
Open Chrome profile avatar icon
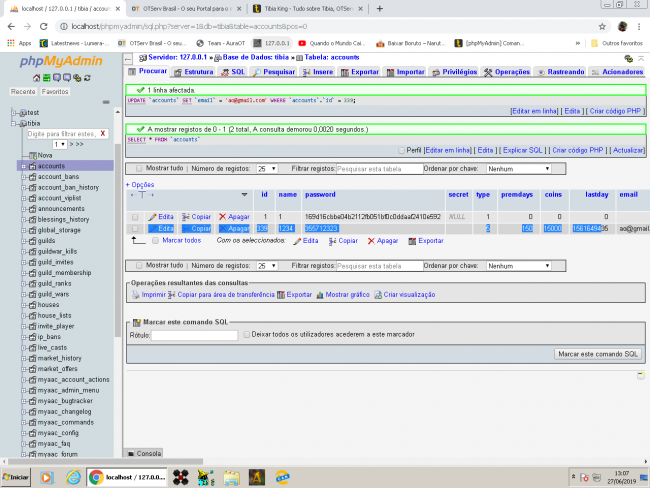pos(622,27)
